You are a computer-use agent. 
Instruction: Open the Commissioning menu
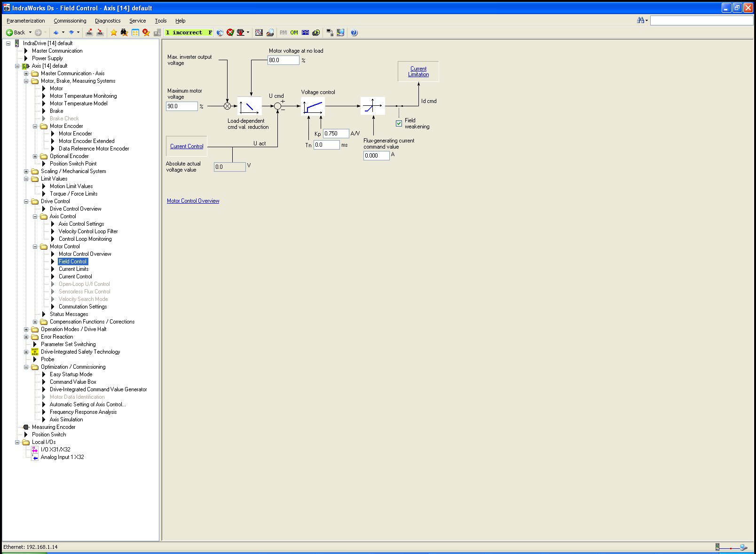click(x=70, y=21)
